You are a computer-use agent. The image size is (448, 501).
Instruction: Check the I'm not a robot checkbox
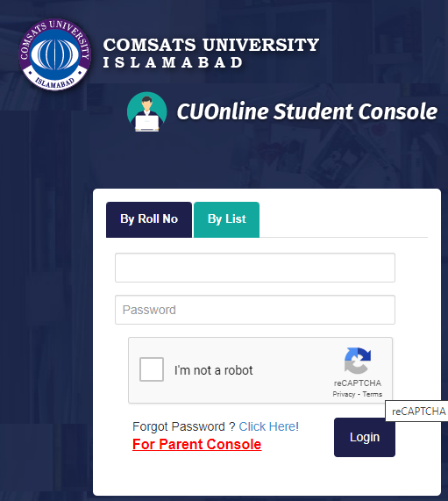pyautogui.click(x=152, y=369)
